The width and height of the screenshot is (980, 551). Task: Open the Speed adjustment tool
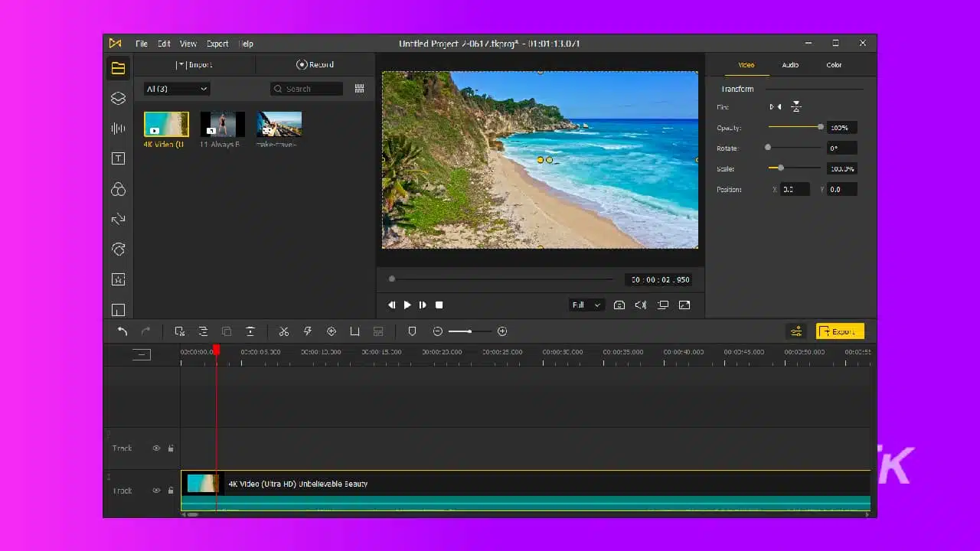(308, 331)
